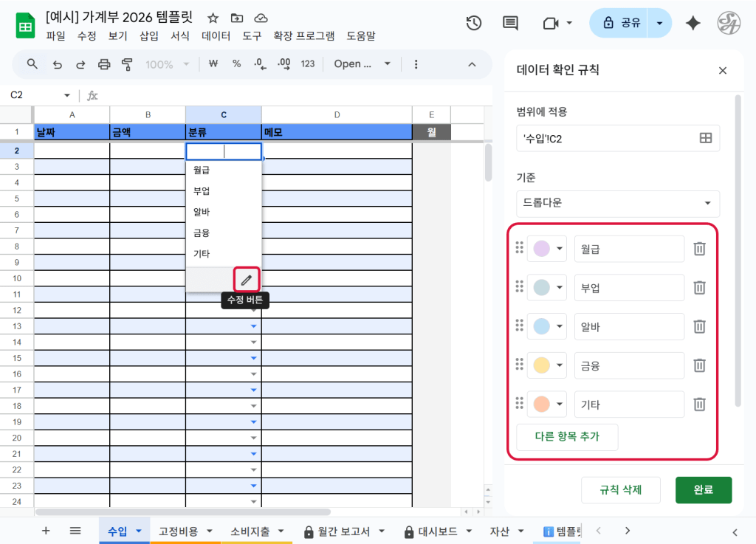Screen dimensions: 756x544
Task: Click the pencil edit button in dropdown
Action: pos(247,280)
